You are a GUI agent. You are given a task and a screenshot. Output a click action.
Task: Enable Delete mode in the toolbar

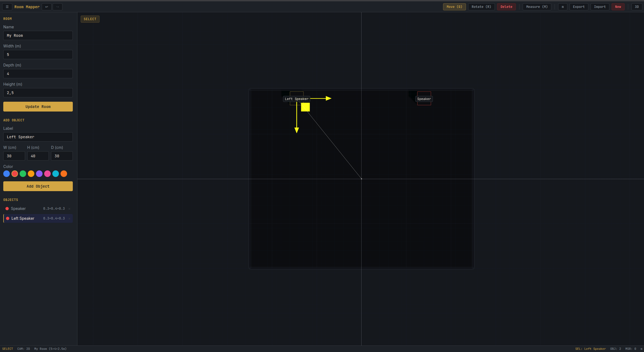pos(506,7)
